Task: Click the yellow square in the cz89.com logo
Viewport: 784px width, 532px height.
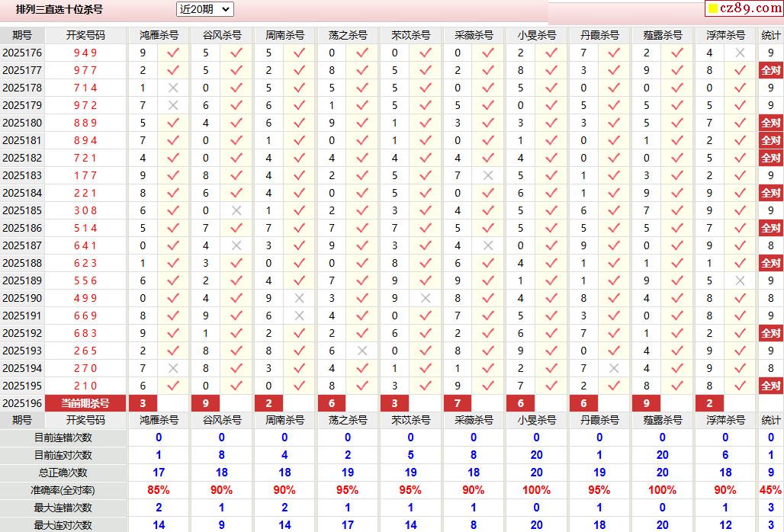Action: 713,8
